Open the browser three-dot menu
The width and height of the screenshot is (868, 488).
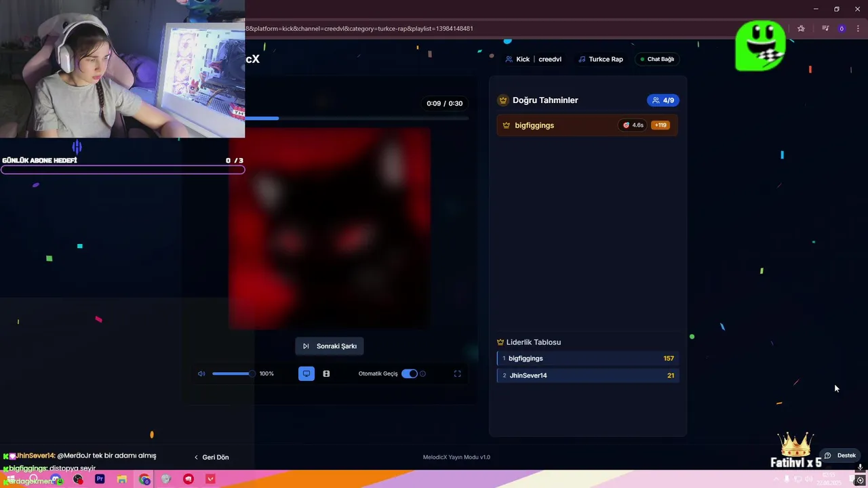(x=859, y=28)
